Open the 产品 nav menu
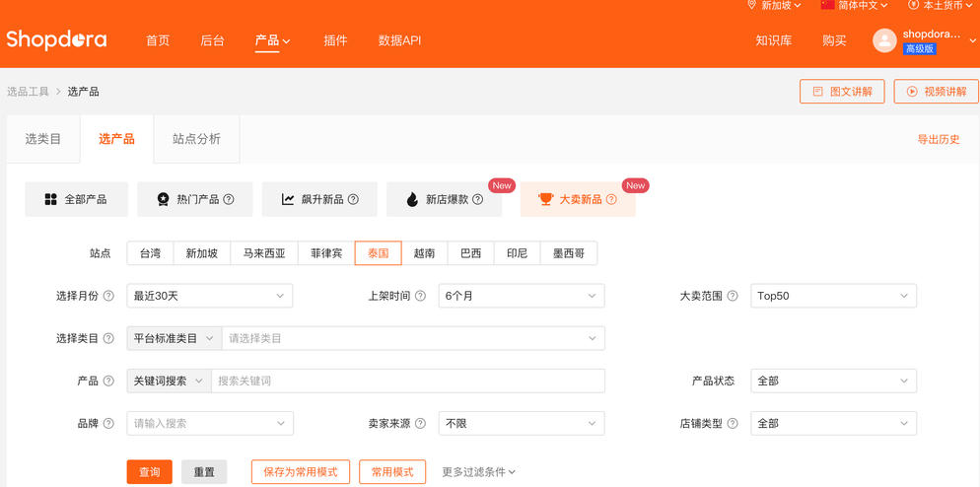The height and width of the screenshot is (487, 980). point(272,40)
